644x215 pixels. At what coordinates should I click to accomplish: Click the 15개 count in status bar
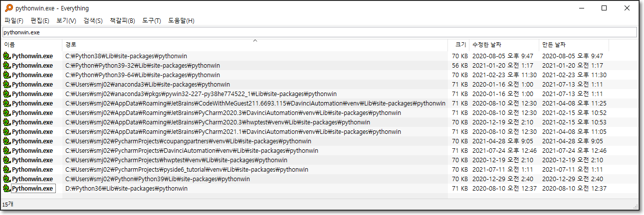click(7, 205)
